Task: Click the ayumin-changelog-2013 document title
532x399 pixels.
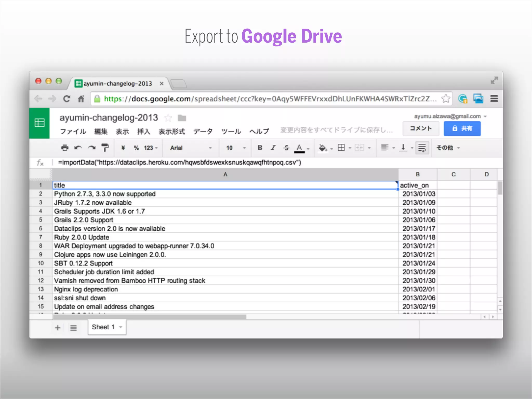Action: pos(109,118)
